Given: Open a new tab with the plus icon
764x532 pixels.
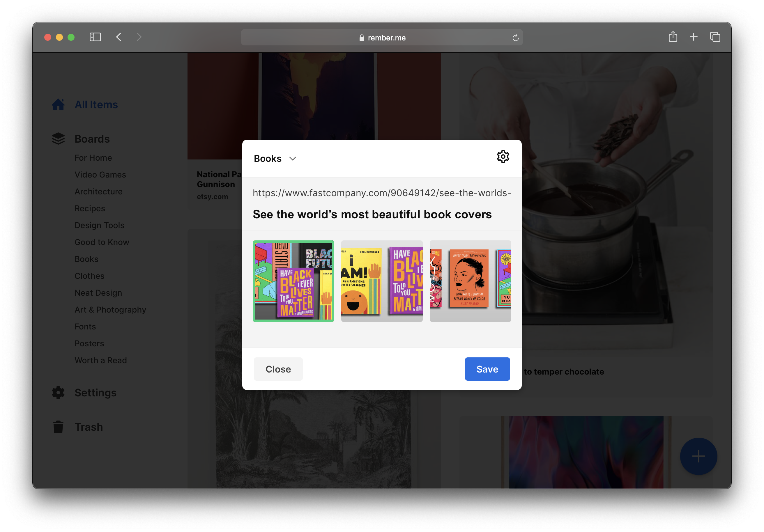Looking at the screenshot, I should (694, 37).
